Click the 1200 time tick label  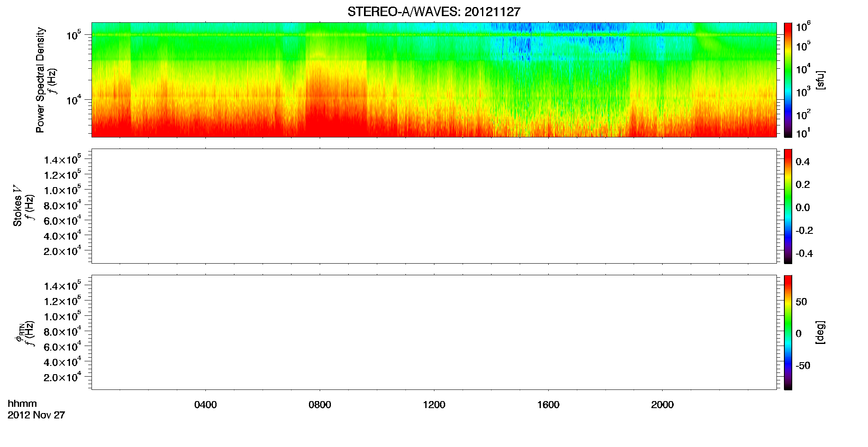[x=434, y=405]
